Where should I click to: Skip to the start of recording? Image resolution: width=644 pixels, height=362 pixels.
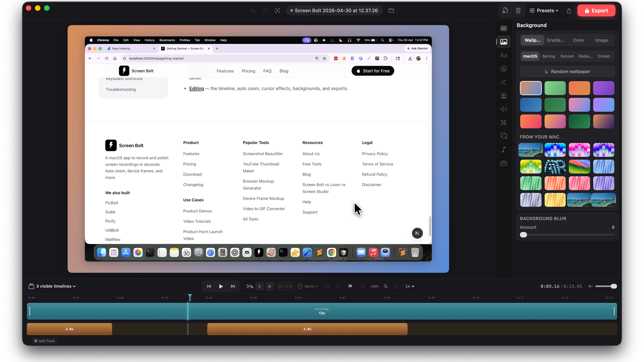coord(209,286)
